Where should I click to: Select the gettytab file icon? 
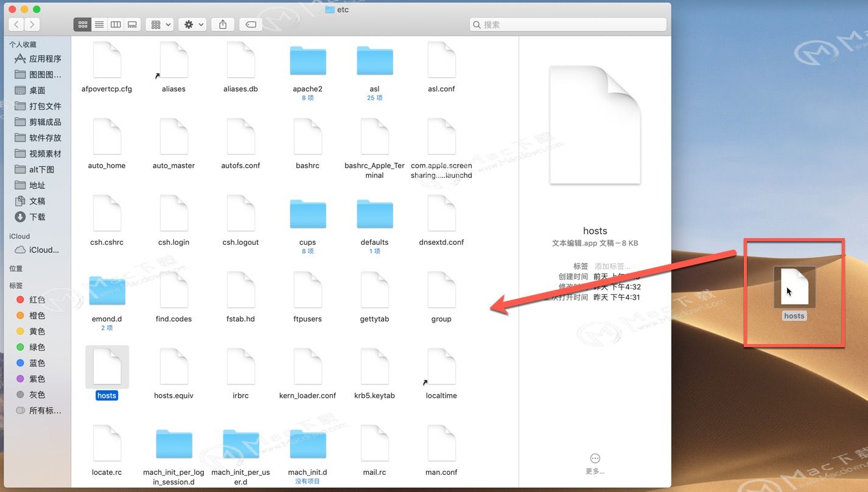click(x=374, y=290)
